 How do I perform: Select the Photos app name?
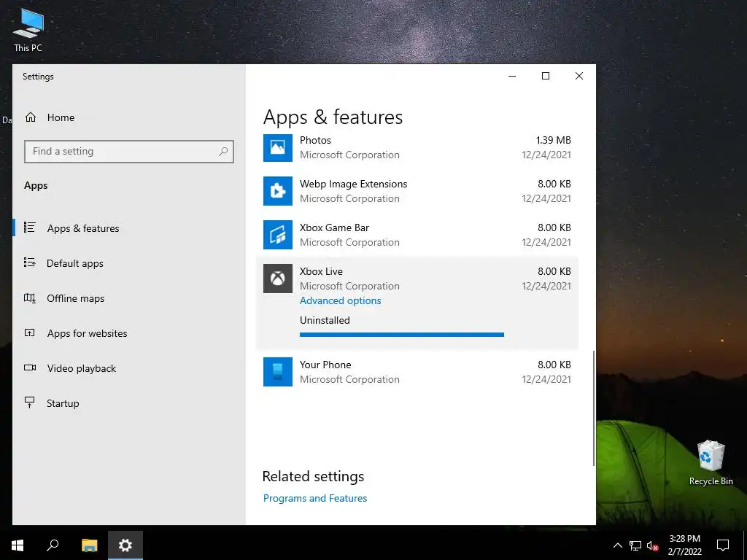(x=315, y=140)
